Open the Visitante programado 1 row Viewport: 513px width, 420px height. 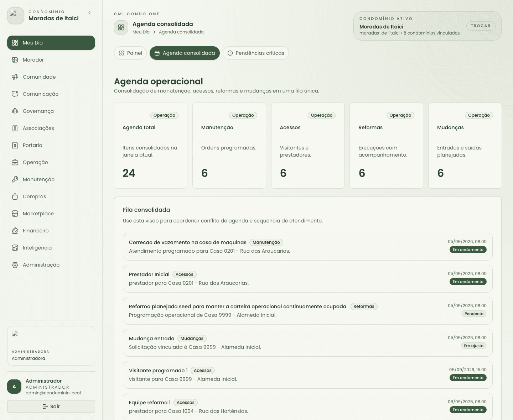pos(308,375)
